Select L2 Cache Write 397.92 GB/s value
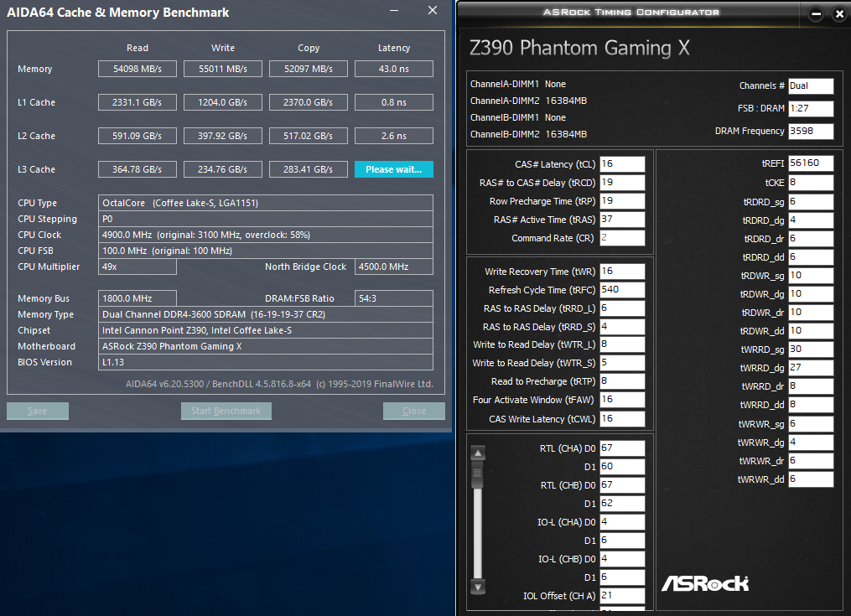Viewport: 851px width, 616px height. (x=223, y=136)
